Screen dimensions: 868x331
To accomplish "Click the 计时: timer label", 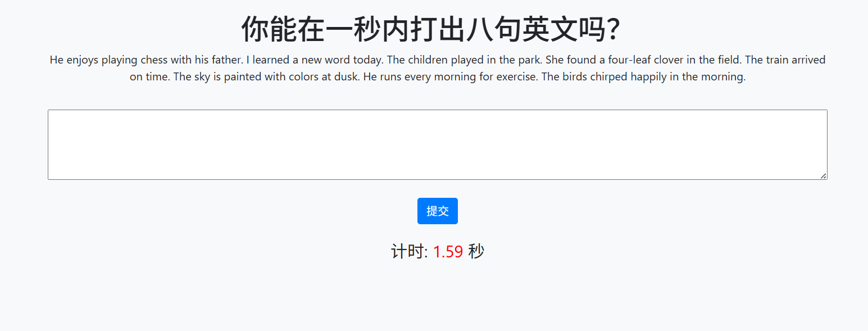I will click(x=409, y=252).
